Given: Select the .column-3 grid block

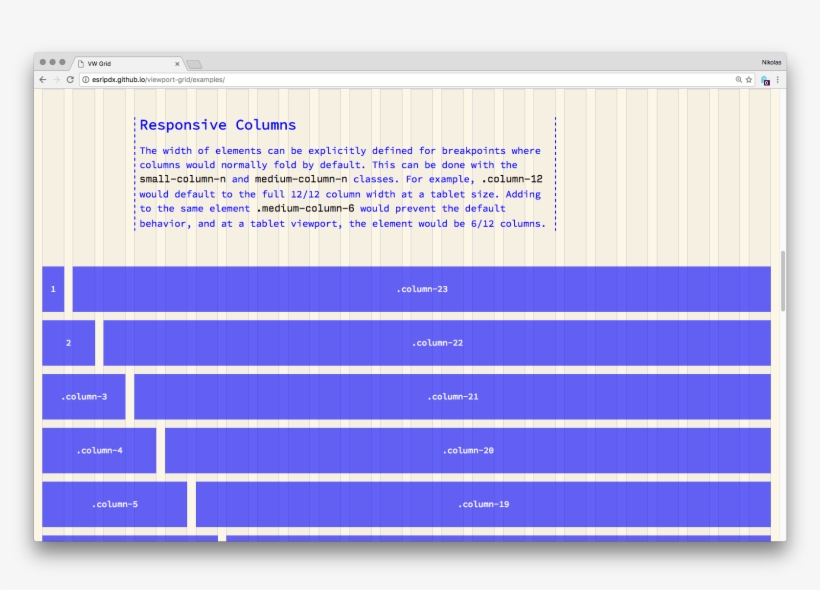Looking at the screenshot, I should [82, 396].
